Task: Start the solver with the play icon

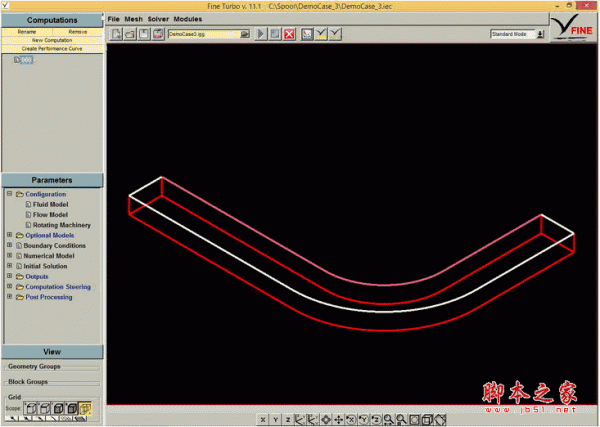Action: pos(261,34)
